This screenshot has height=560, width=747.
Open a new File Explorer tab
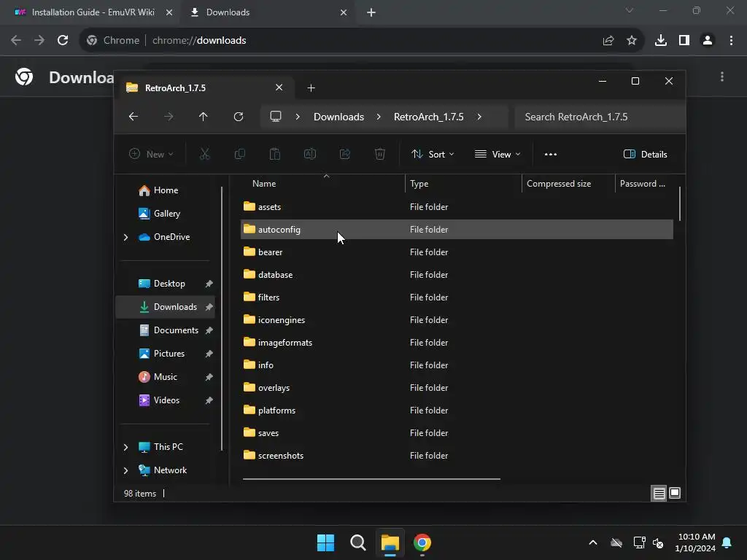click(311, 87)
